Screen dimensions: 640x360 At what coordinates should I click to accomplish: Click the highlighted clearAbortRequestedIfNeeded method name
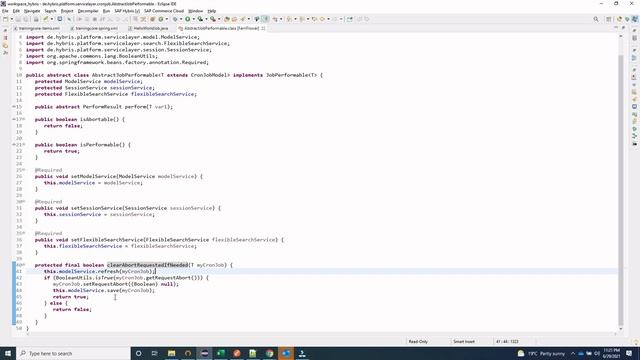pyautogui.click(x=148, y=265)
